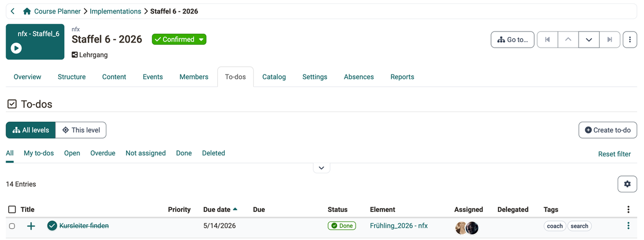Click the Create to-do button
This screenshot has width=644, height=240.
pyautogui.click(x=608, y=130)
